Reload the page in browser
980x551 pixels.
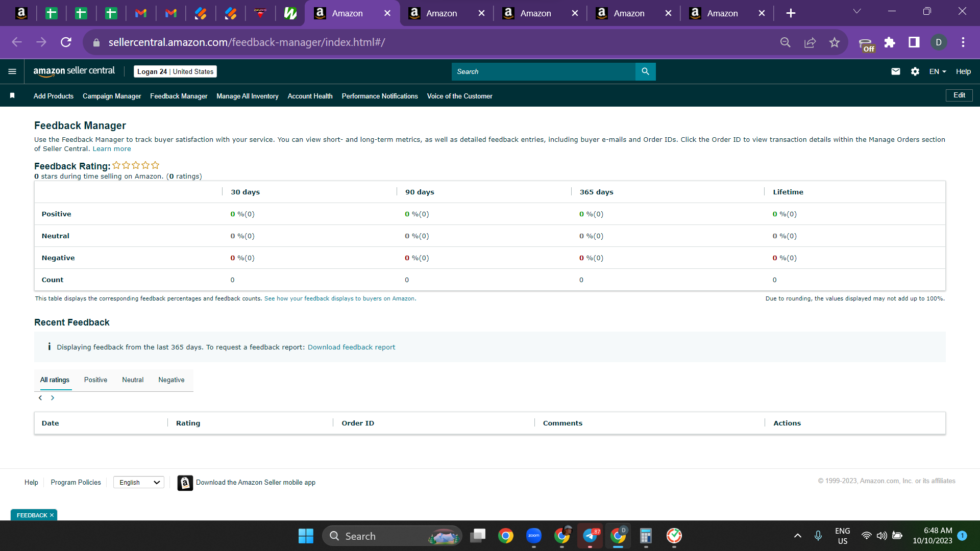(x=66, y=42)
